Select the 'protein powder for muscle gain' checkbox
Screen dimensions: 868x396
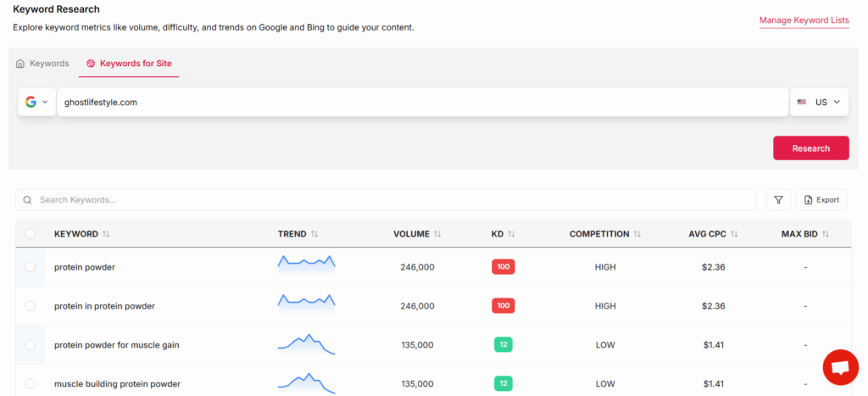[x=31, y=345]
